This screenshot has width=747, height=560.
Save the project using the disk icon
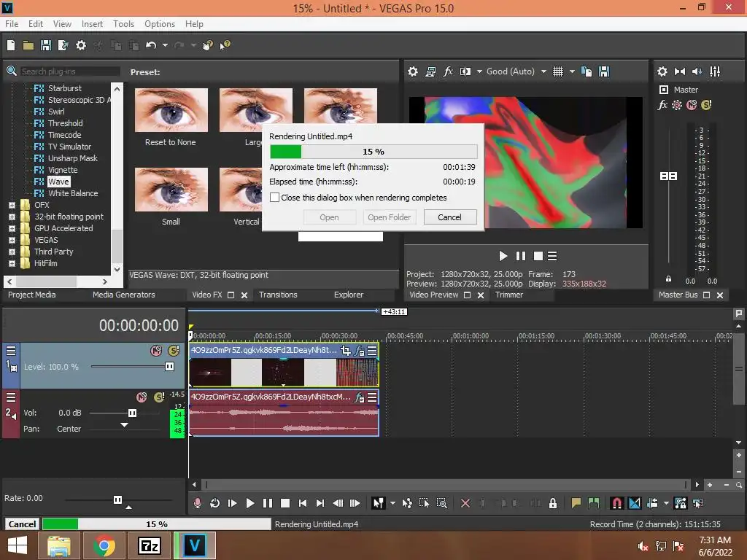46,45
